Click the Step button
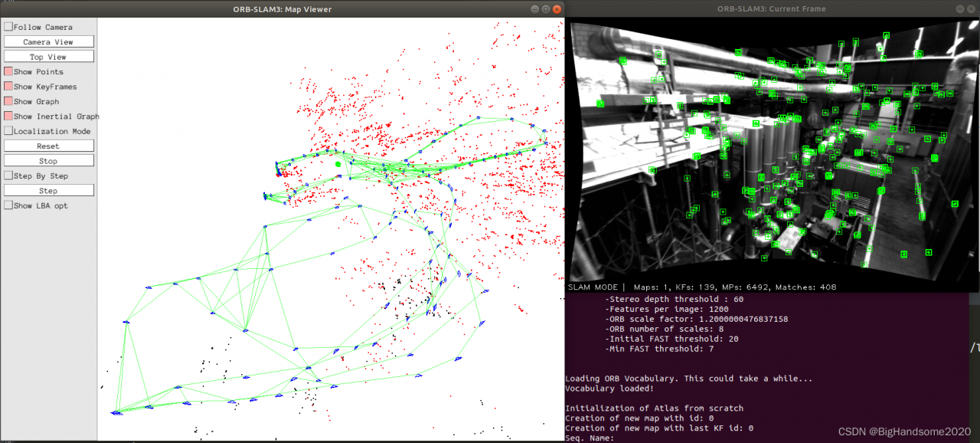Screen dimensions: 980x443 click(x=48, y=190)
